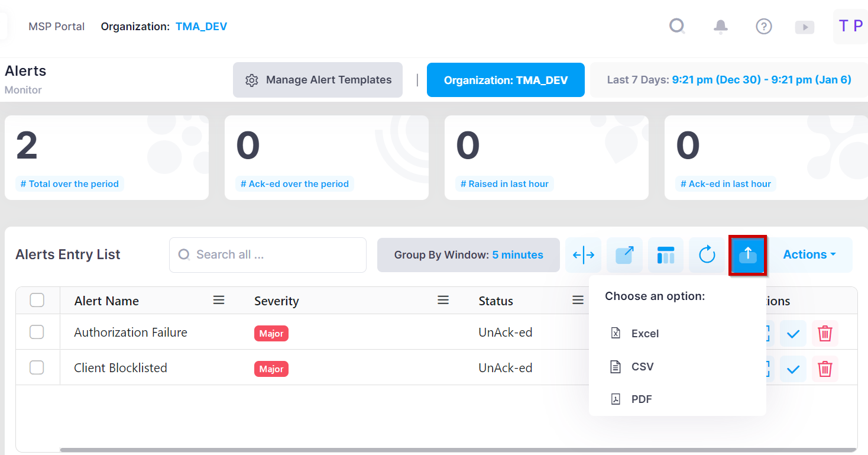Open the Alert Name column menu

[219, 301]
